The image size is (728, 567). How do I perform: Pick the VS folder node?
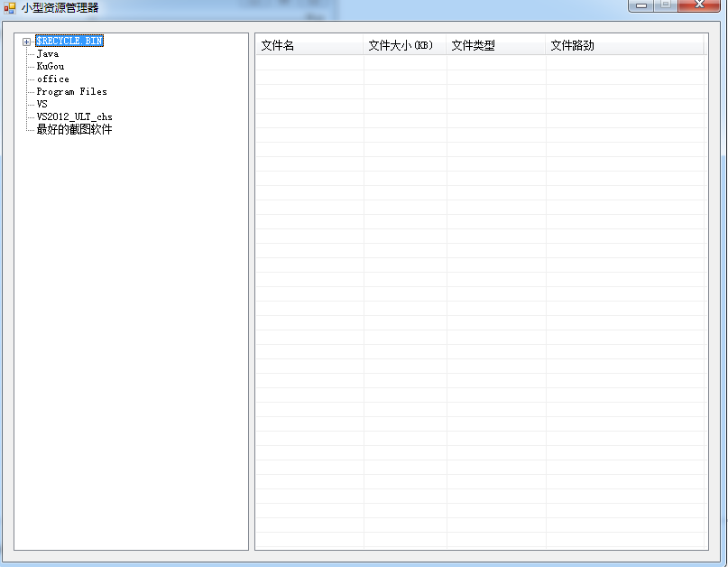[x=42, y=104]
